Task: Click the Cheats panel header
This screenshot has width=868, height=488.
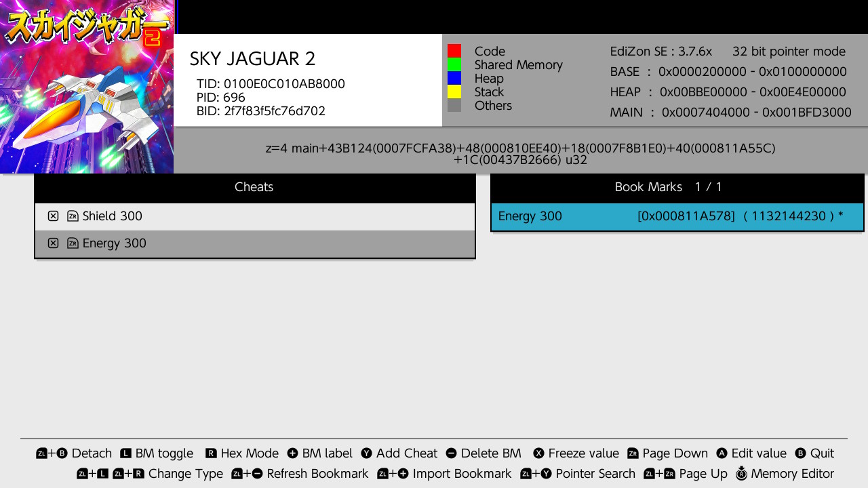Action: [254, 187]
